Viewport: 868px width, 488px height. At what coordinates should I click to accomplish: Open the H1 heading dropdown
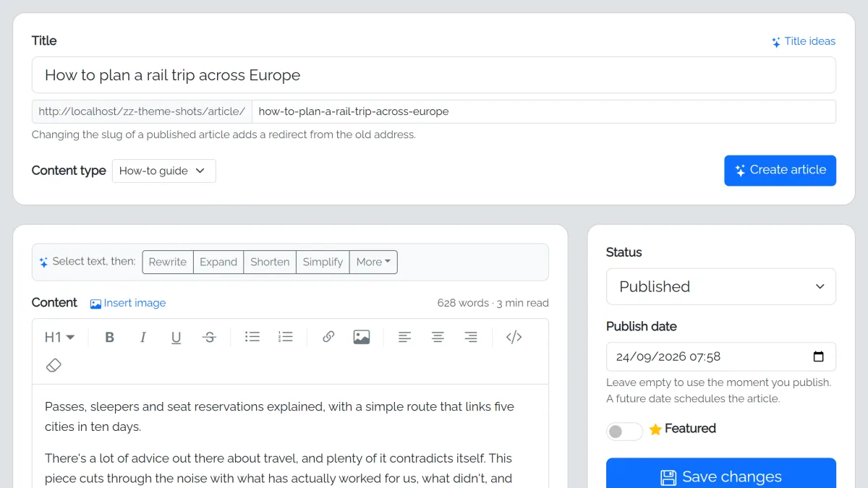click(x=59, y=337)
